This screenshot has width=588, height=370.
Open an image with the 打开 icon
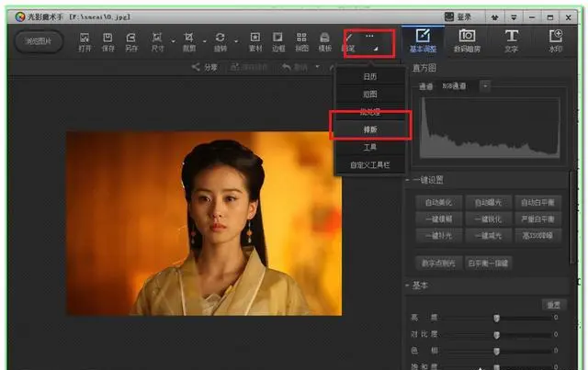point(85,42)
